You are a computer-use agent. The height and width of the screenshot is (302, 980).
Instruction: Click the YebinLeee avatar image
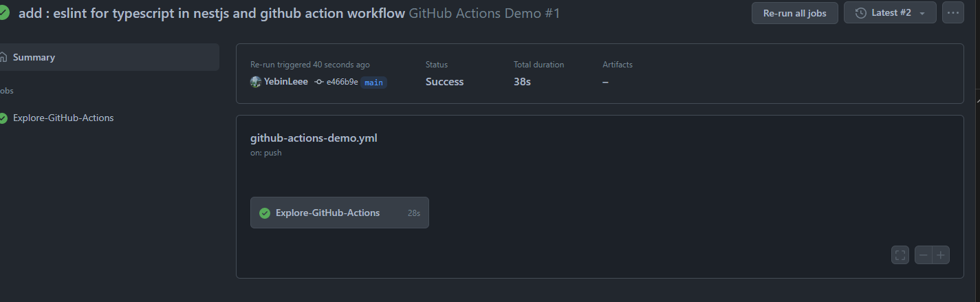pyautogui.click(x=256, y=82)
